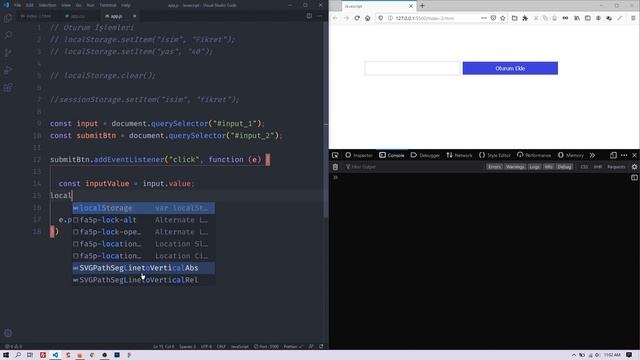Clear the web console output with trash icon
Viewport: 640px width, 360px height.
(335, 167)
